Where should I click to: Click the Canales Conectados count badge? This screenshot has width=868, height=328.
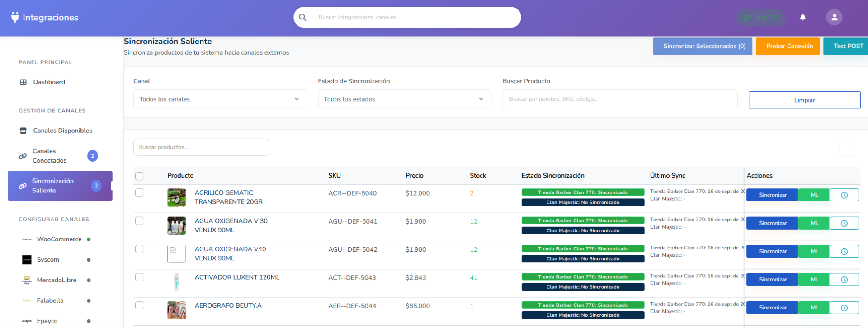(93, 156)
